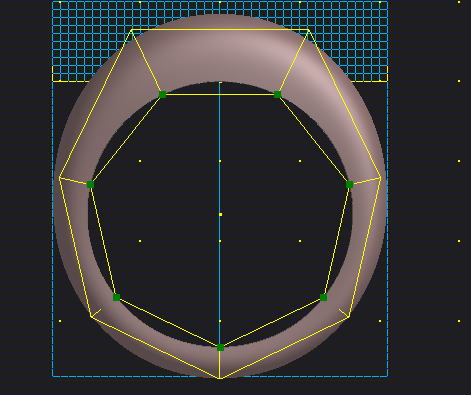Select the outer polygon's lower-right vertex
The image size is (471, 395).
349,317
